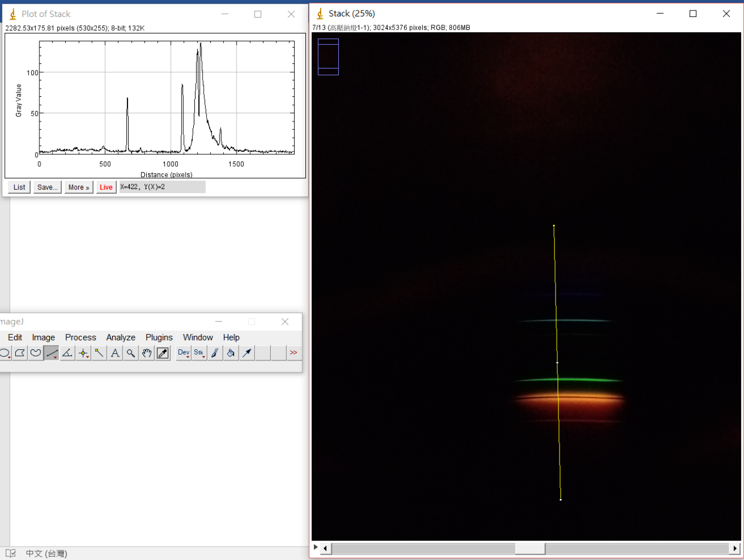This screenshot has height=560, width=744.
Task: Click the bottom handle of the yellow line
Action: [561, 500]
